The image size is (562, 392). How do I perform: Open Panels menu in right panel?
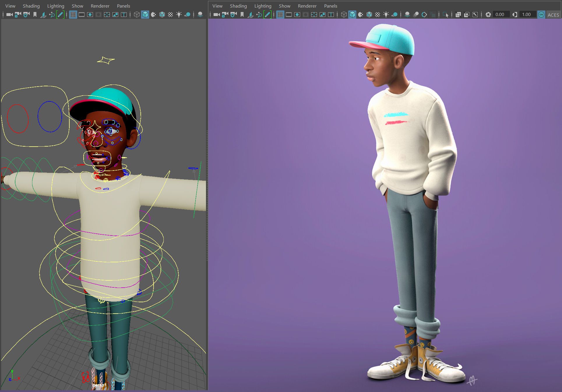click(331, 6)
